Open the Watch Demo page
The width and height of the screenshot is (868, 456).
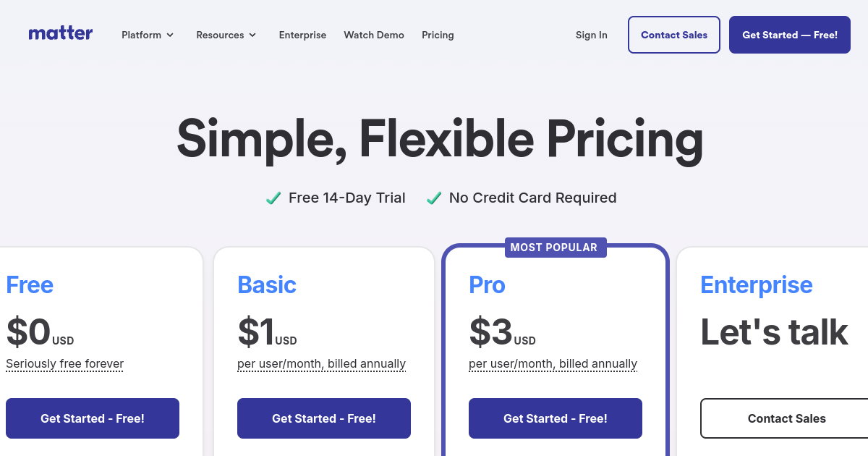click(374, 35)
